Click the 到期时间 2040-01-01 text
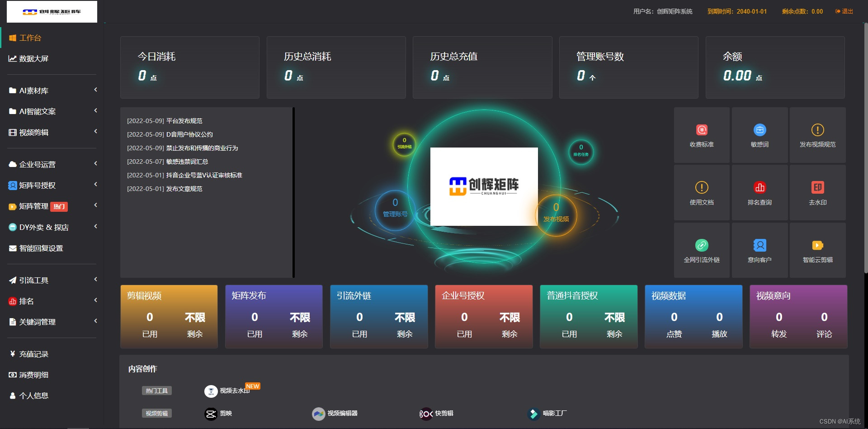868x429 pixels. pos(737,11)
